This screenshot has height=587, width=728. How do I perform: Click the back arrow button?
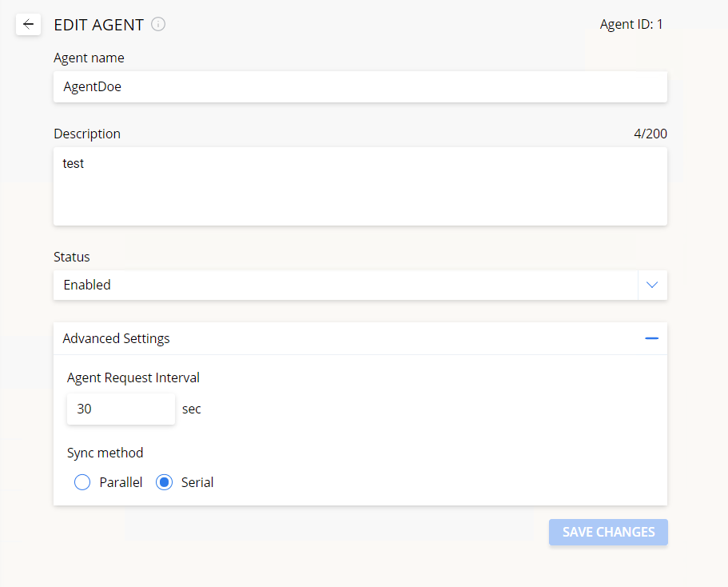coord(29,25)
